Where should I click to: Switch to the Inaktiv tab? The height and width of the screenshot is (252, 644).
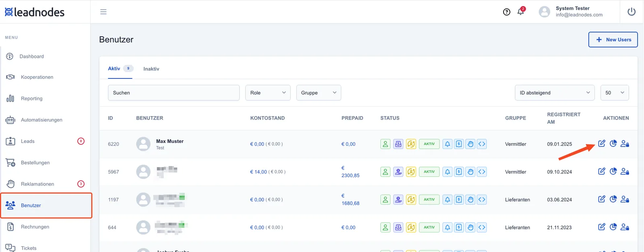coord(151,69)
